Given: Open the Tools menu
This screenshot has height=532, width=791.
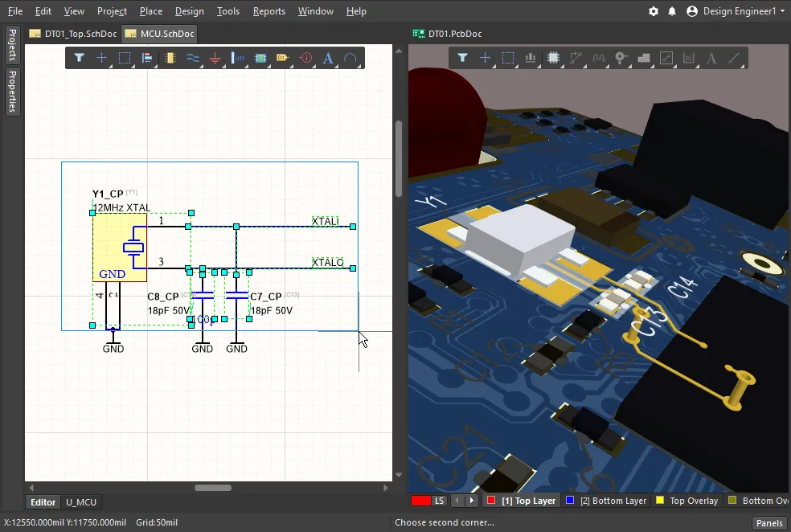Looking at the screenshot, I should pos(228,11).
